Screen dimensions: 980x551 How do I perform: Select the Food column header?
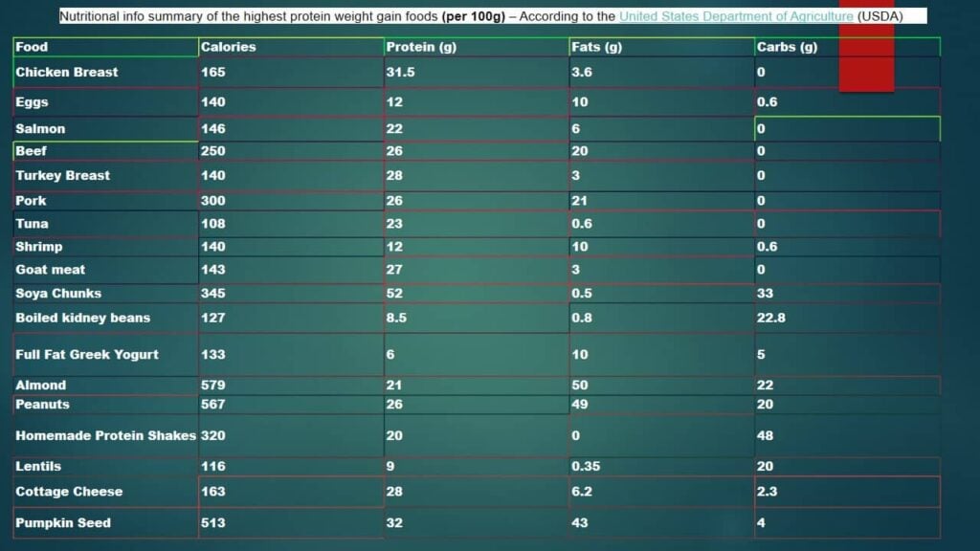(29, 46)
